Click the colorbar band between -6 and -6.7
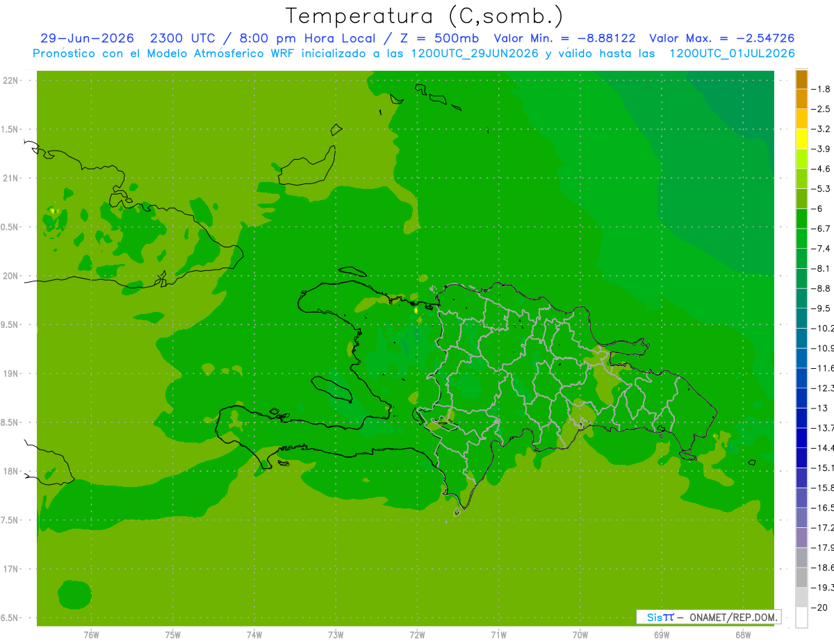Image resolution: width=834 pixels, height=644 pixels. pos(801,219)
